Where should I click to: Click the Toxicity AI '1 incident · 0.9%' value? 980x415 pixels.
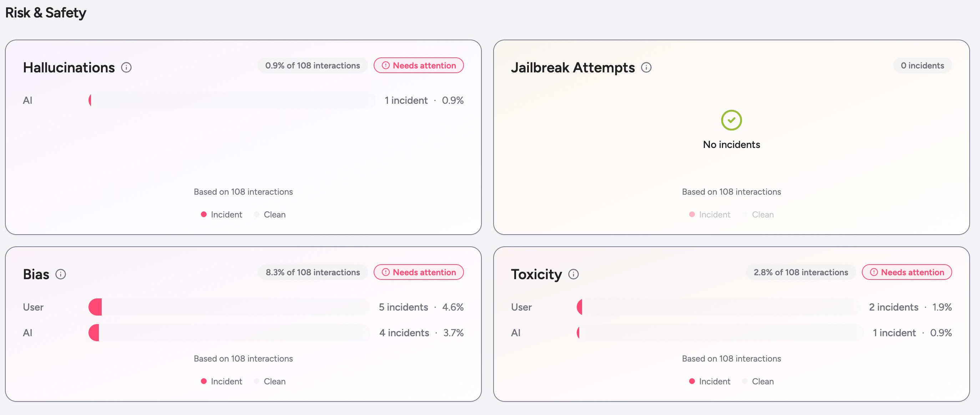(x=912, y=333)
